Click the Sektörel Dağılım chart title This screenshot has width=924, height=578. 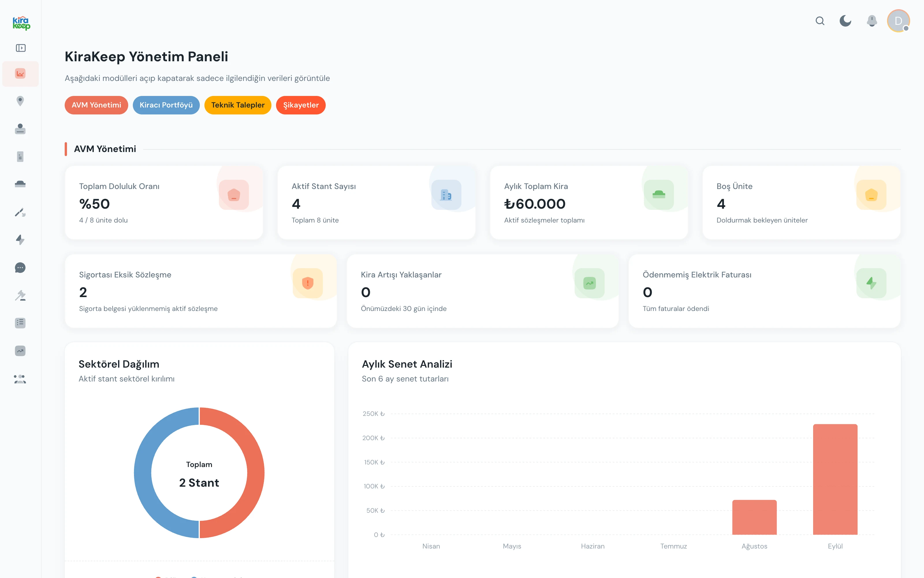119,364
